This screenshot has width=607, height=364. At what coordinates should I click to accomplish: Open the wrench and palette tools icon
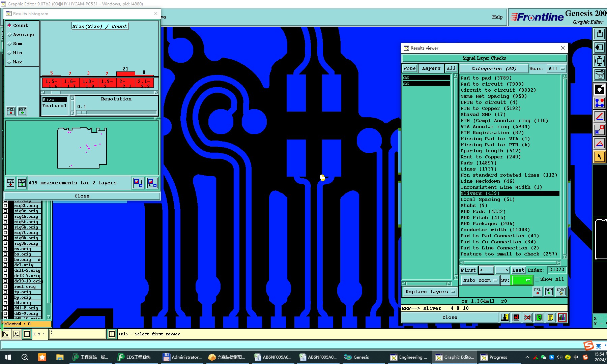(600, 74)
